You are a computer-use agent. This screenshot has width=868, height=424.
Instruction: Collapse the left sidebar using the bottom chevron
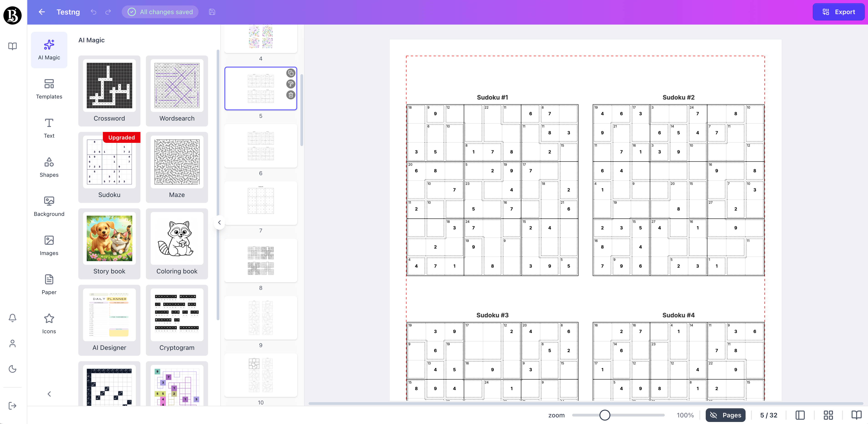[49, 394]
